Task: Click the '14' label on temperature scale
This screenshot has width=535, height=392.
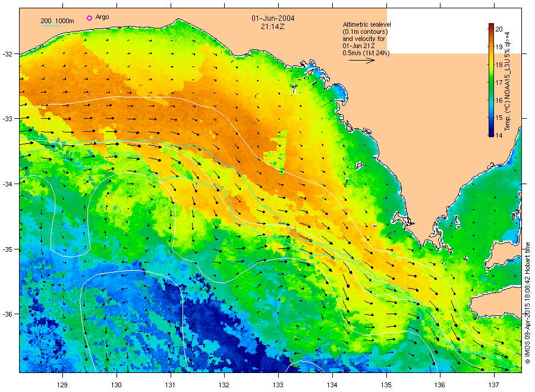Action: pyautogui.click(x=499, y=135)
